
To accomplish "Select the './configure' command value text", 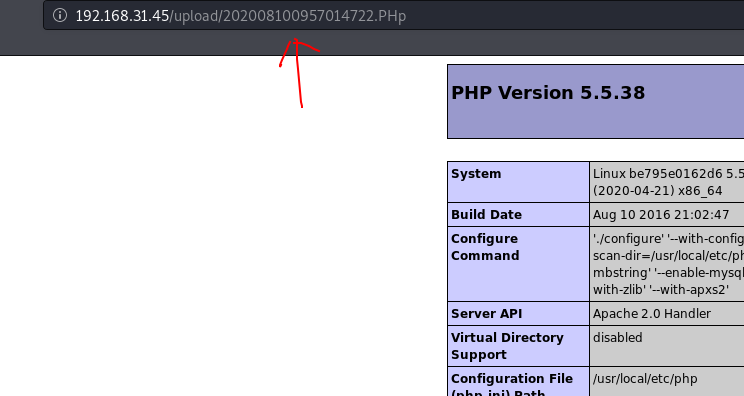I will coord(668,264).
